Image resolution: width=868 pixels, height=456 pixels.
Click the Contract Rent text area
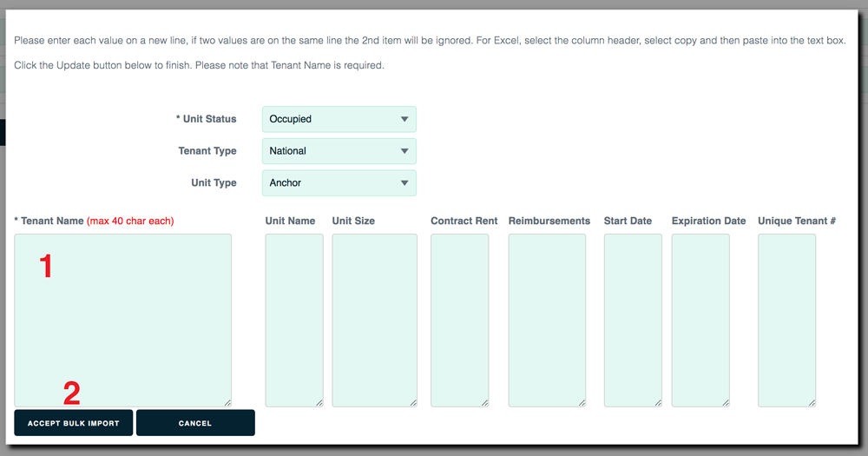coord(459,321)
